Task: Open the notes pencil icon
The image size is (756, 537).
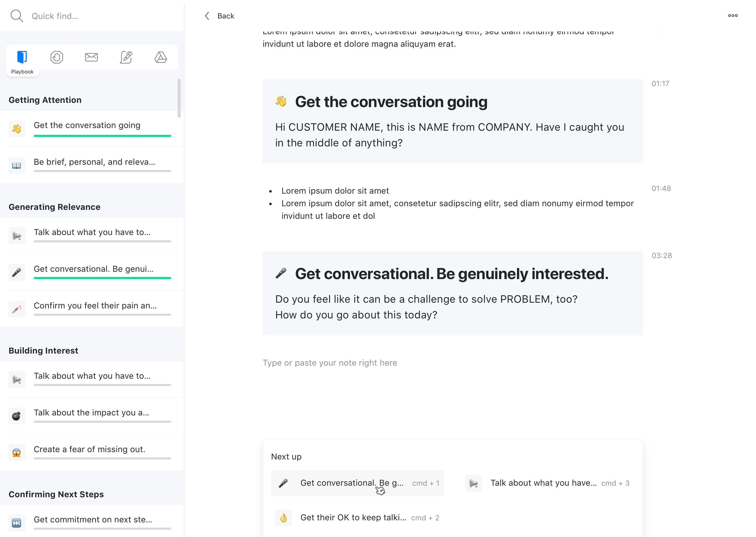Action: (x=126, y=57)
